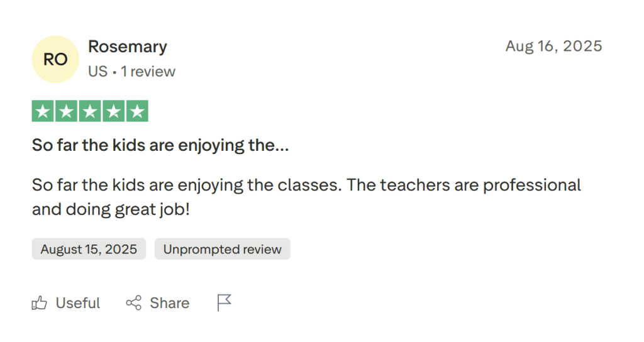Image resolution: width=644 pixels, height=342 pixels.
Task: Click the fifth green star
Action: 137,111
